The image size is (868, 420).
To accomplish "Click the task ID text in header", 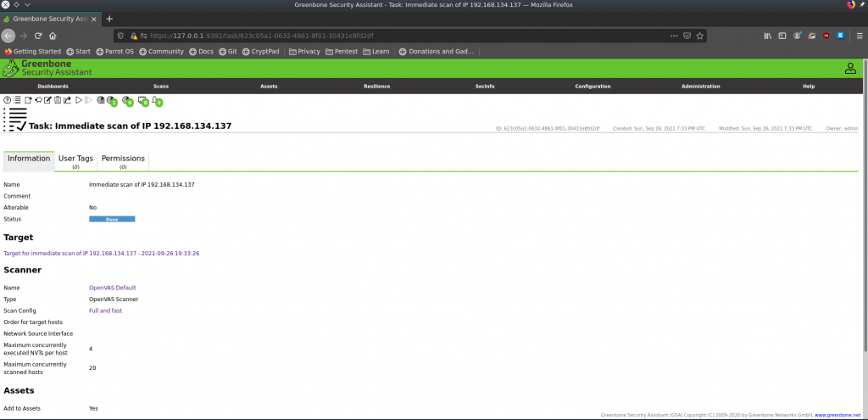I will [548, 129].
